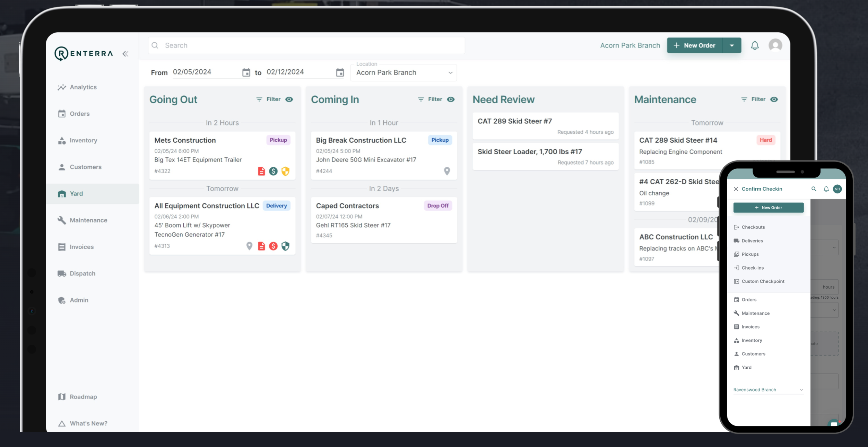
Task: Open Custom Checkpoint in the phone menu
Action: pos(768,281)
